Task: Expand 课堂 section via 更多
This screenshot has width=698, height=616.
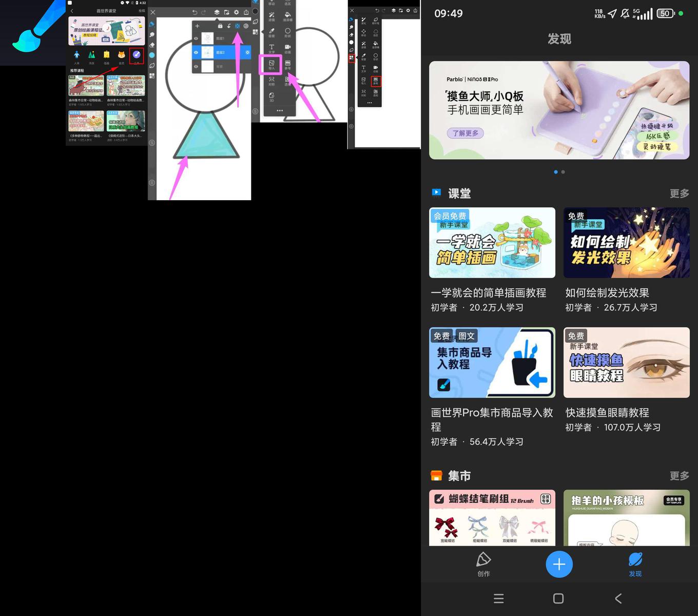Action: pos(678,194)
